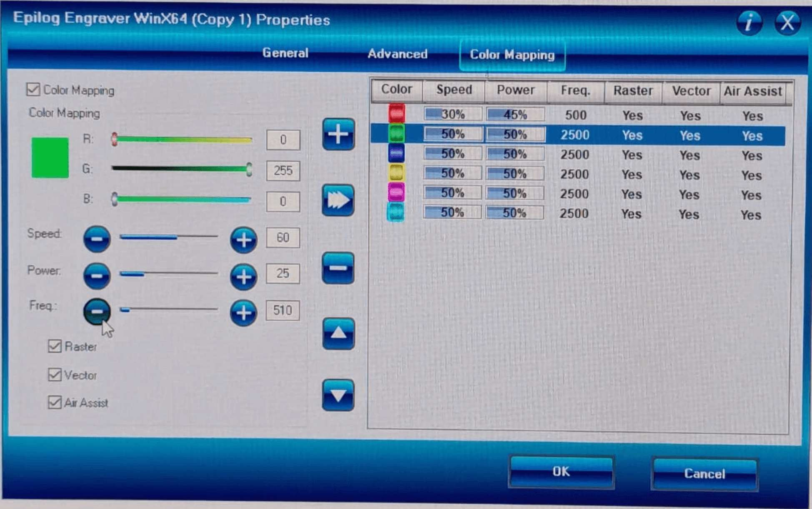This screenshot has width=812, height=509.
Task: Click the add color mapping plus button
Action: 338,134
